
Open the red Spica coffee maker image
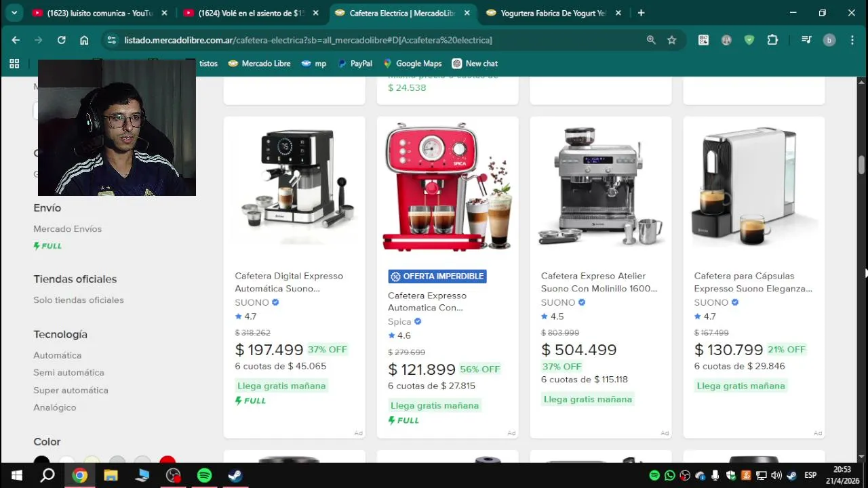[x=448, y=187]
